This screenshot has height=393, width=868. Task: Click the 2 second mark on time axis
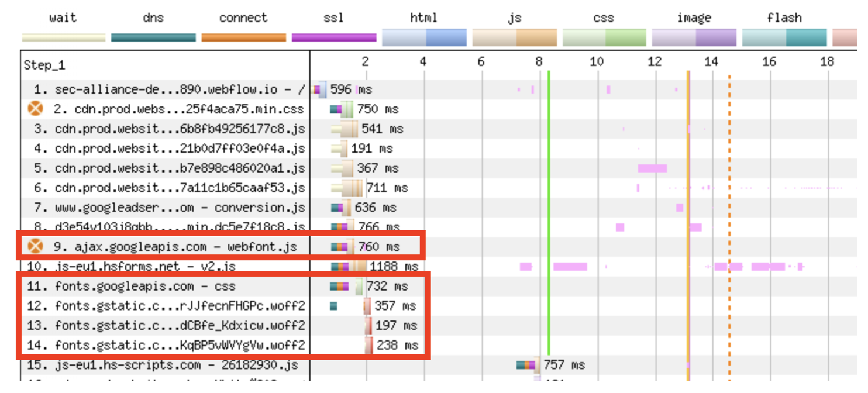(366, 61)
